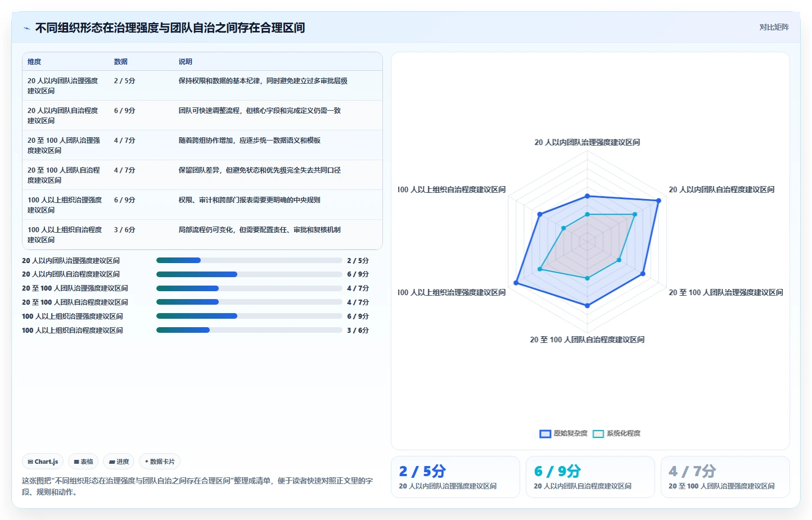Open the 2 / 5分 stat card

[x=455, y=477]
